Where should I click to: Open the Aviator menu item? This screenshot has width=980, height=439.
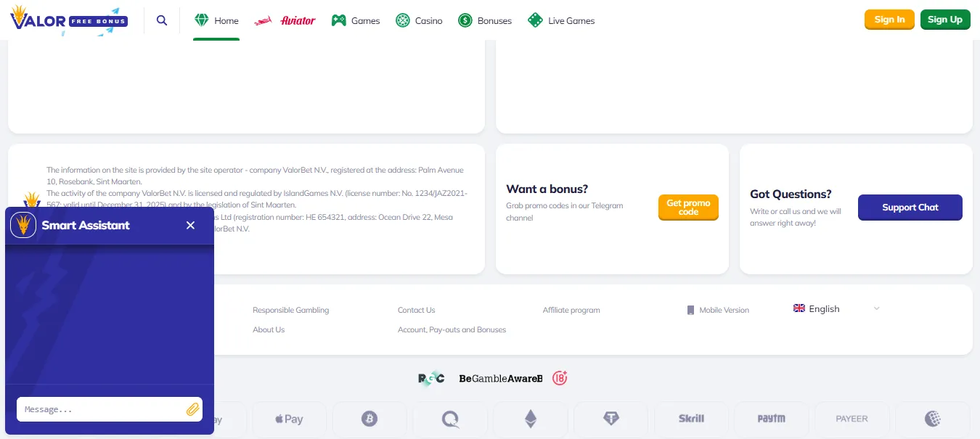click(x=285, y=20)
